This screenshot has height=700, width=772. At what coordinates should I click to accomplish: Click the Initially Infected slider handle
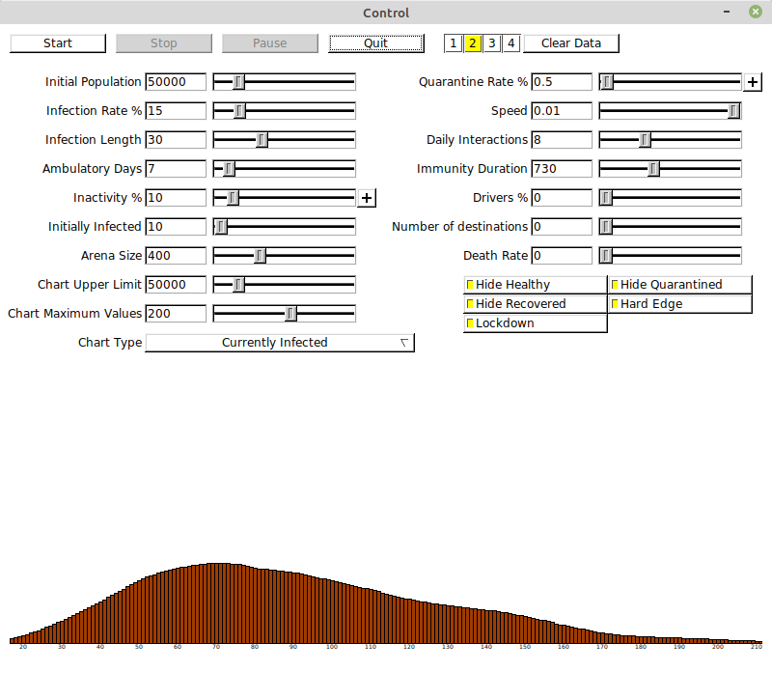[221, 227]
